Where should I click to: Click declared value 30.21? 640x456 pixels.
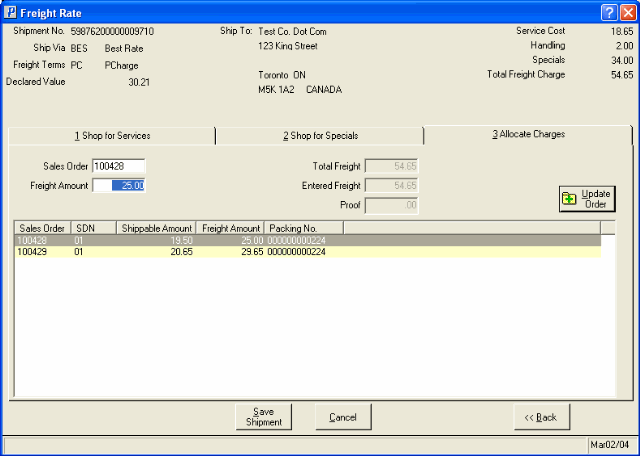[x=139, y=82]
